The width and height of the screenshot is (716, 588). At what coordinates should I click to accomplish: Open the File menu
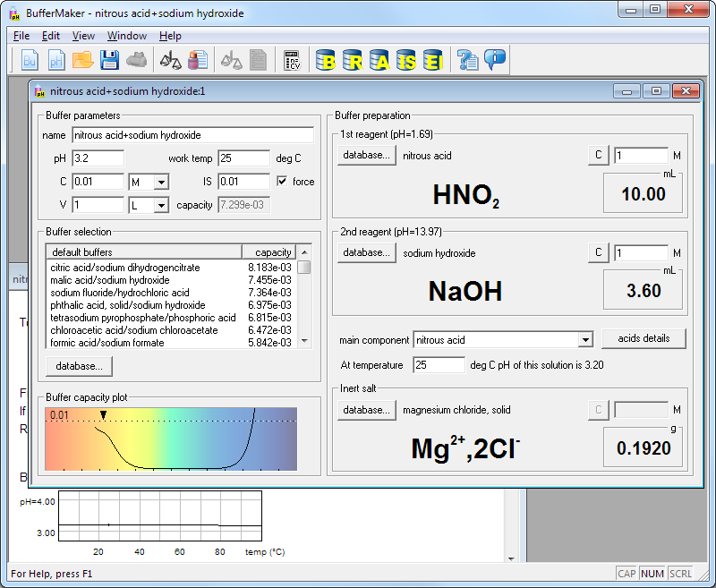(21, 36)
